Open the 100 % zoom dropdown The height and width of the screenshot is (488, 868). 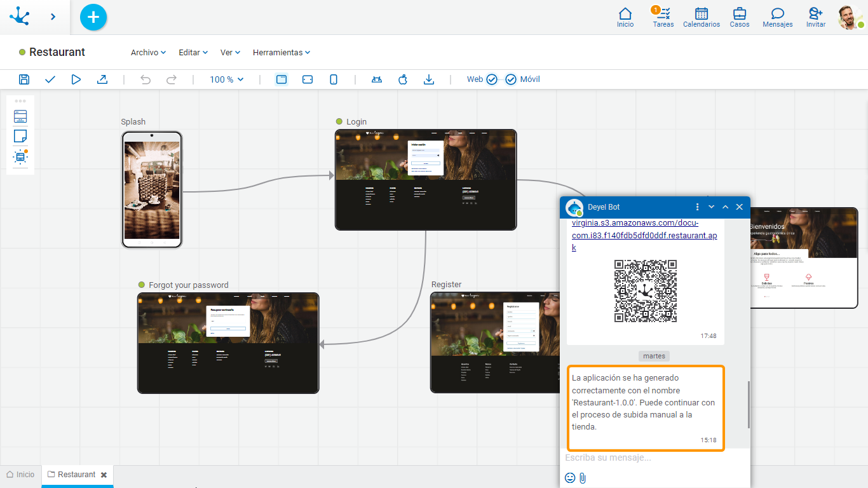[x=227, y=79]
